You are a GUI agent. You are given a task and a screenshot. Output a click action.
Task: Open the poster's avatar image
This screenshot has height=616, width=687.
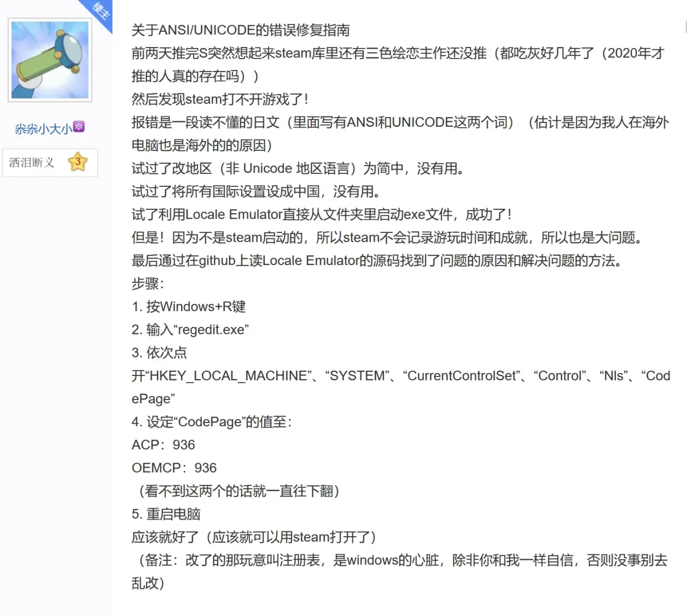pos(50,60)
